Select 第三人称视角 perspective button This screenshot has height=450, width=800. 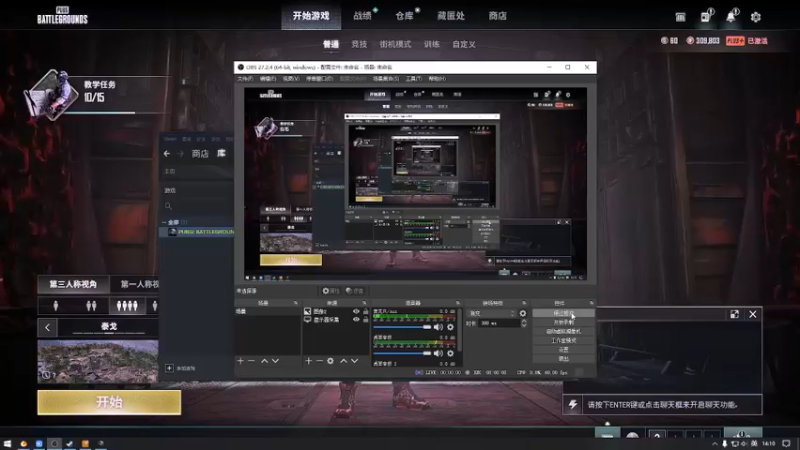pos(73,284)
